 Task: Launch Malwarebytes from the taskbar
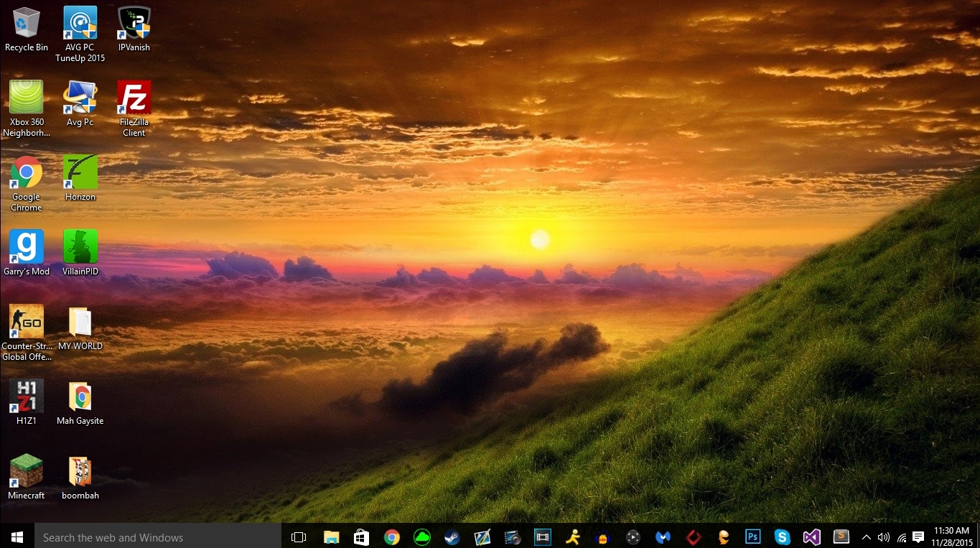[x=663, y=537]
